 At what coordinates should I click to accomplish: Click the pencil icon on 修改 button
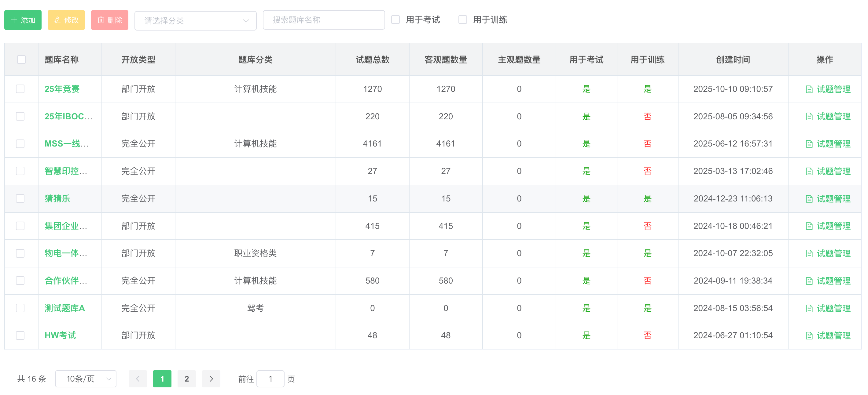pyautogui.click(x=57, y=20)
